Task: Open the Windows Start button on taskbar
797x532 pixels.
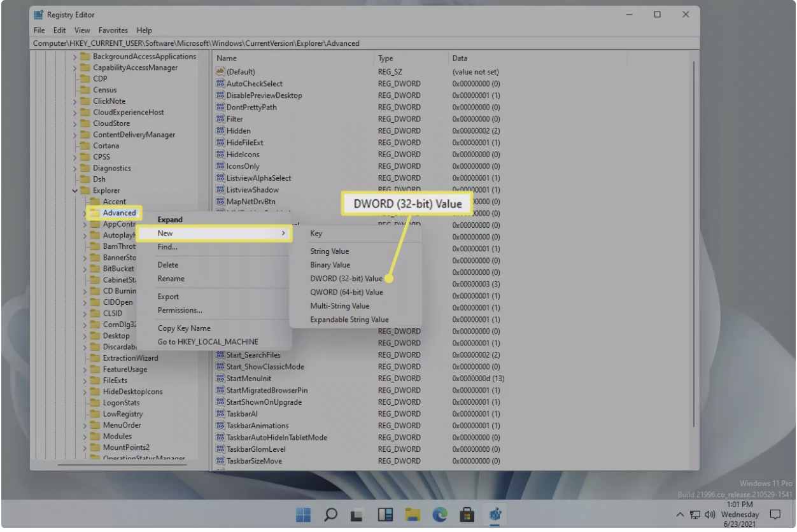Action: click(304, 514)
